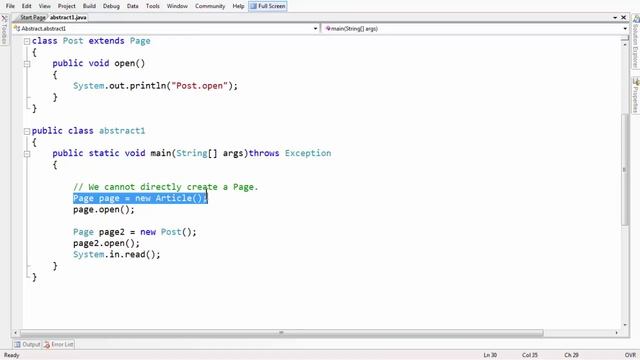Click the 'page.open();' line
640x360 pixels.
coord(104,210)
